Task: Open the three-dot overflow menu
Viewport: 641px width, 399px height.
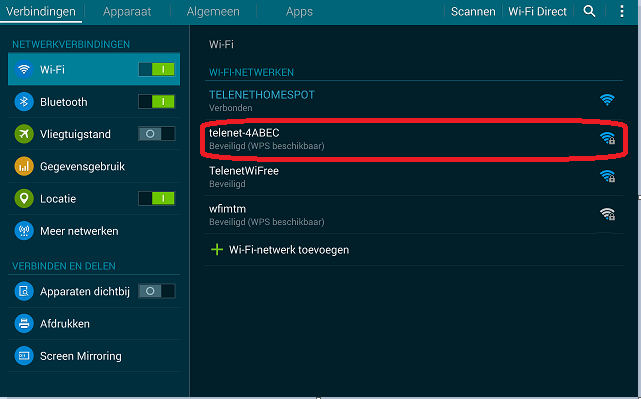Action: (621, 11)
